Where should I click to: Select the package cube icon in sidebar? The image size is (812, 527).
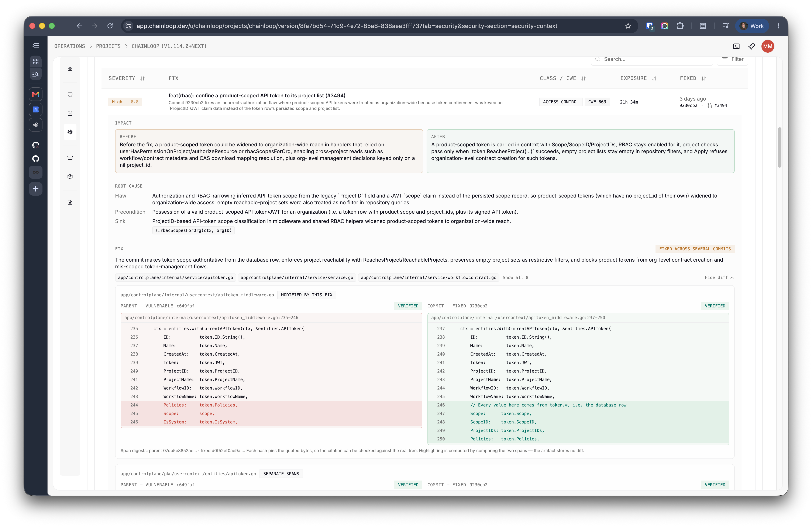click(x=70, y=177)
